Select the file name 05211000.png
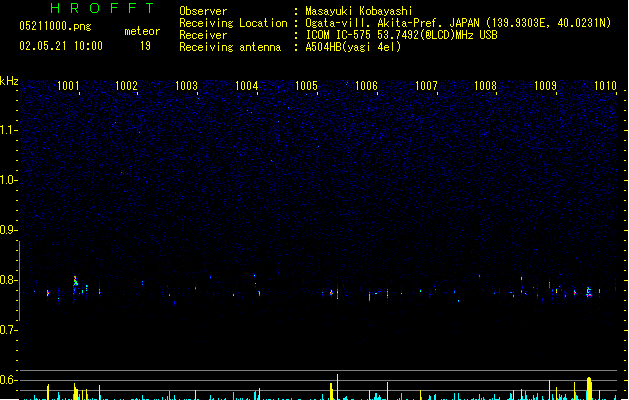 [55, 26]
